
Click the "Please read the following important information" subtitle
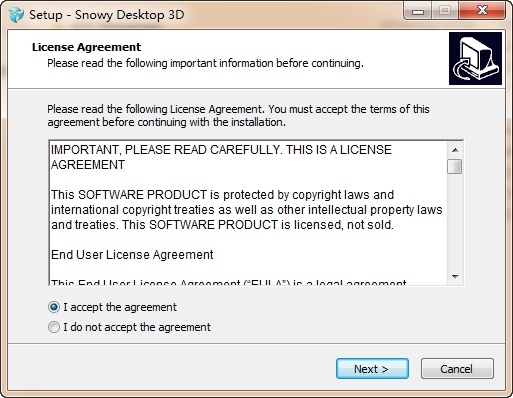pyautogui.click(x=205, y=63)
